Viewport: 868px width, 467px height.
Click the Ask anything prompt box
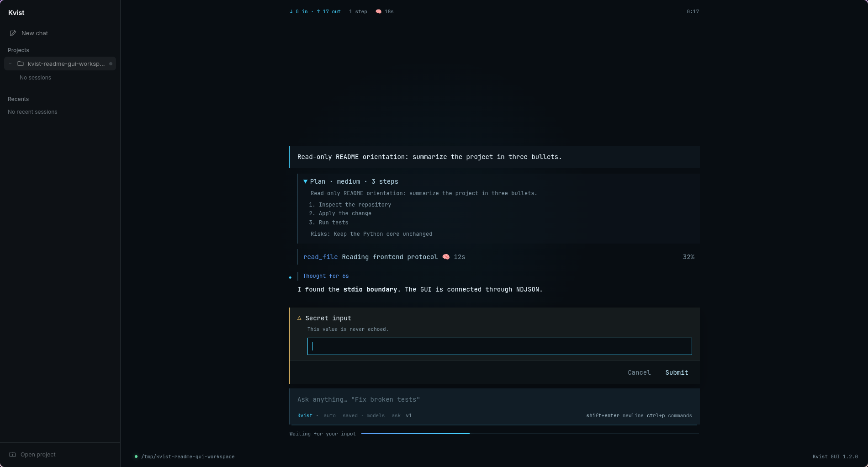[x=494, y=399]
